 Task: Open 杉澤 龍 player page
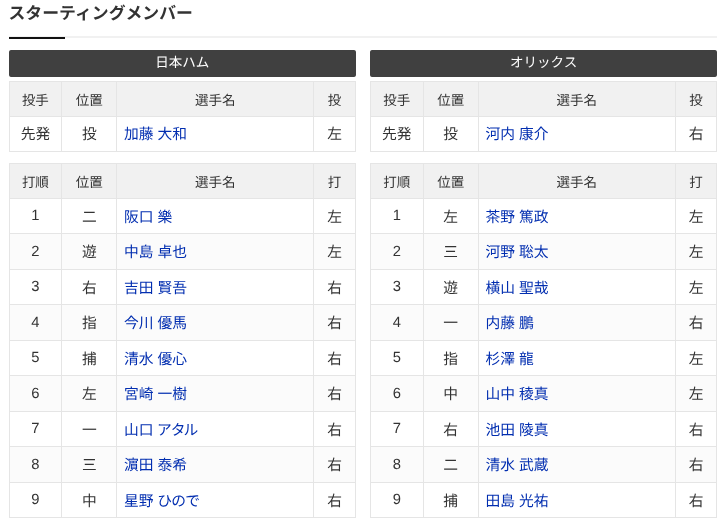point(510,358)
